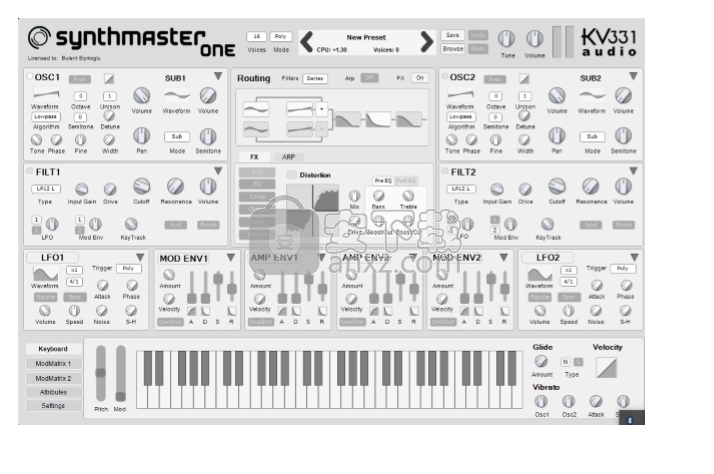The width and height of the screenshot is (714, 474).
Task: Click the Save preset button
Action: coord(453,35)
